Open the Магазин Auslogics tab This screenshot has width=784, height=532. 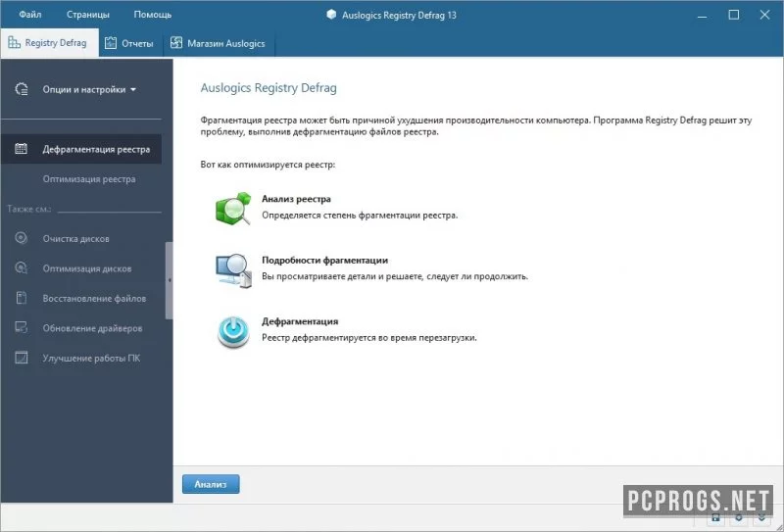coord(219,43)
